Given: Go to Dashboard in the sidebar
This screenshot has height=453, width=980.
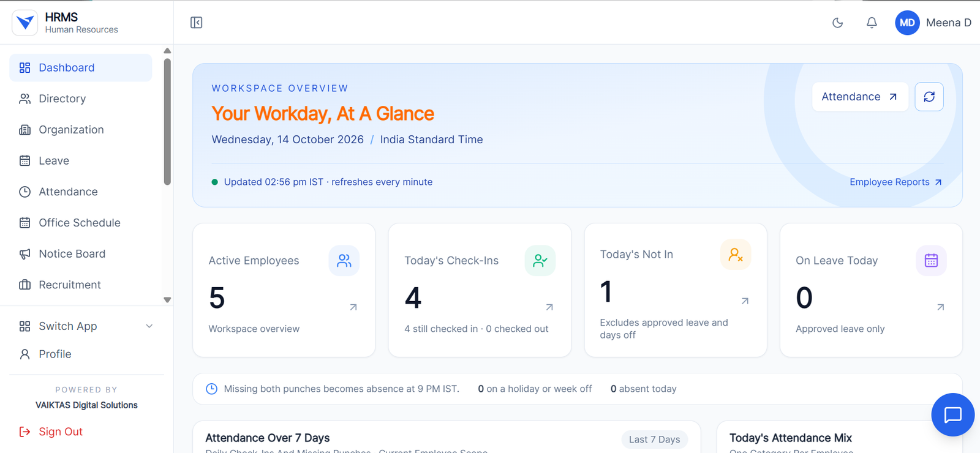Looking at the screenshot, I should coord(81,67).
